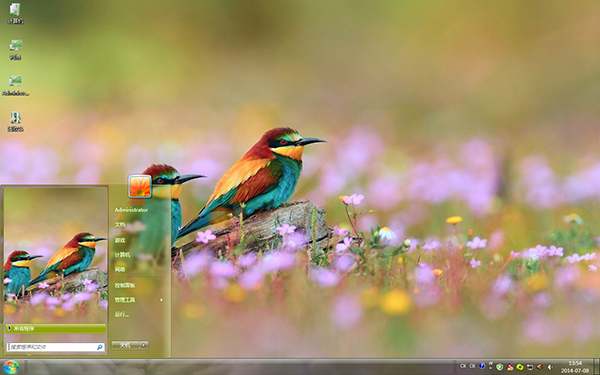Open the shutdown options arrow
Screen dimensions: 600x375
click(x=144, y=345)
